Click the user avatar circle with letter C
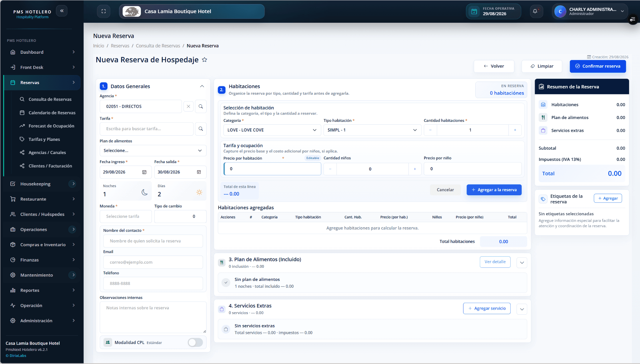 tap(560, 12)
